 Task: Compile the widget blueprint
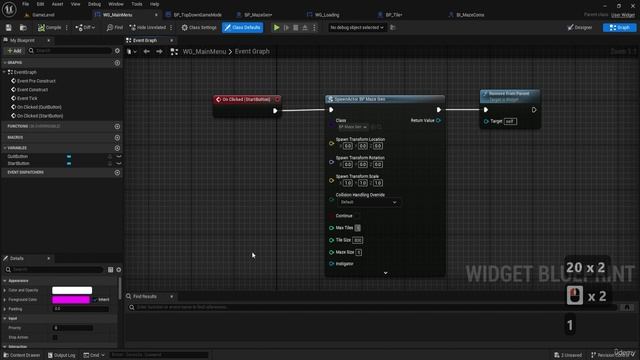tap(49, 27)
